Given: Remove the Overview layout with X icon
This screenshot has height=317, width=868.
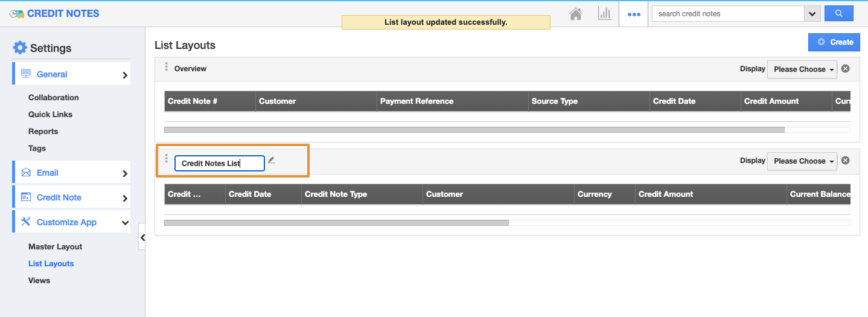Looking at the screenshot, I should pos(845,69).
